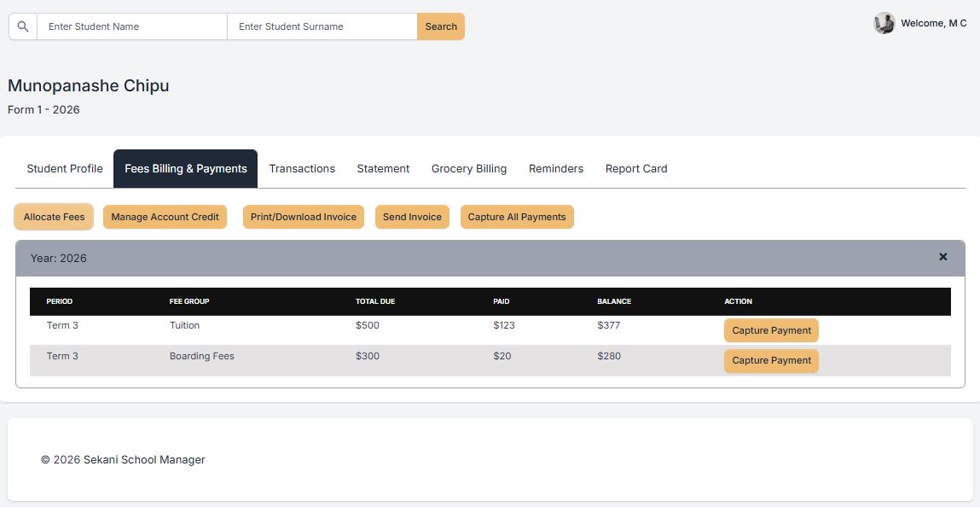Click the PAID column header

(502, 301)
